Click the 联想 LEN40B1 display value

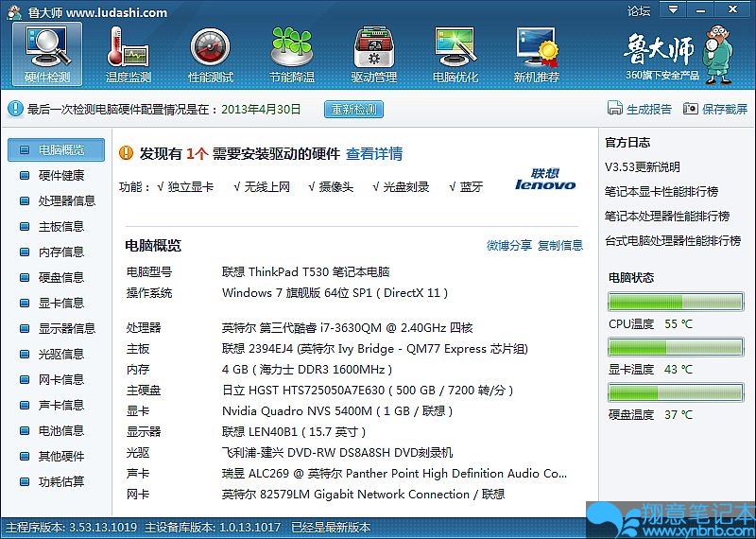pyautogui.click(x=294, y=432)
